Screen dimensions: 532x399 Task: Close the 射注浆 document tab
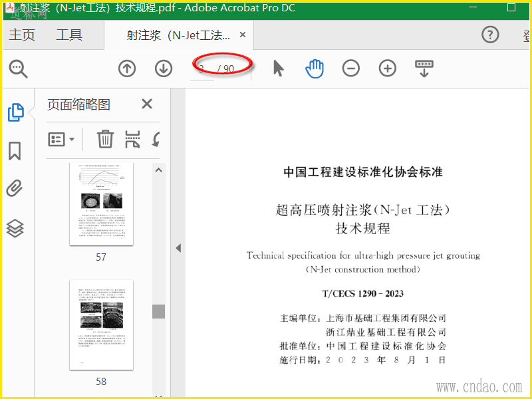[x=243, y=35]
